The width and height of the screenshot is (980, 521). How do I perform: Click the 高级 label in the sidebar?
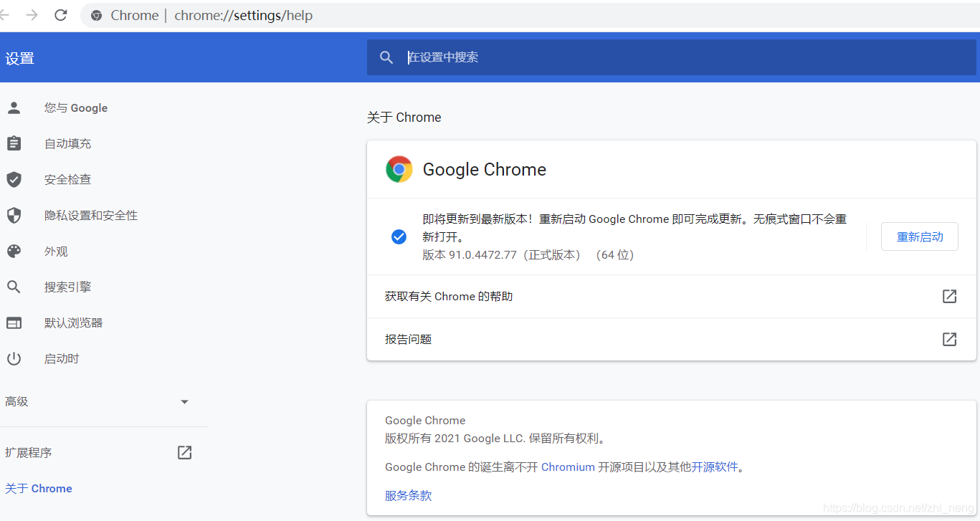click(x=16, y=402)
